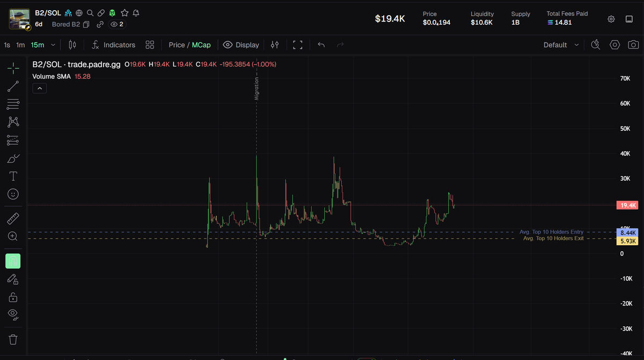Switch chart to MCap mode
Viewport: 644px width, 360px height.
(201, 45)
